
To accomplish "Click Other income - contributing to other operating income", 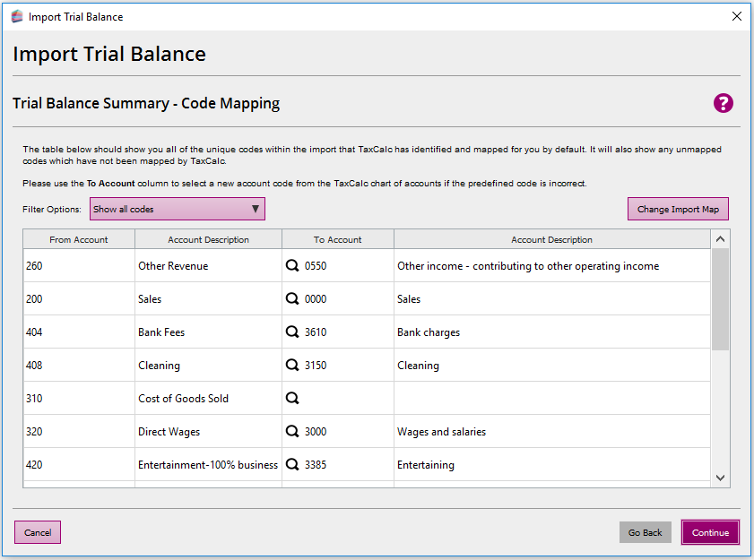I will click(552, 265).
